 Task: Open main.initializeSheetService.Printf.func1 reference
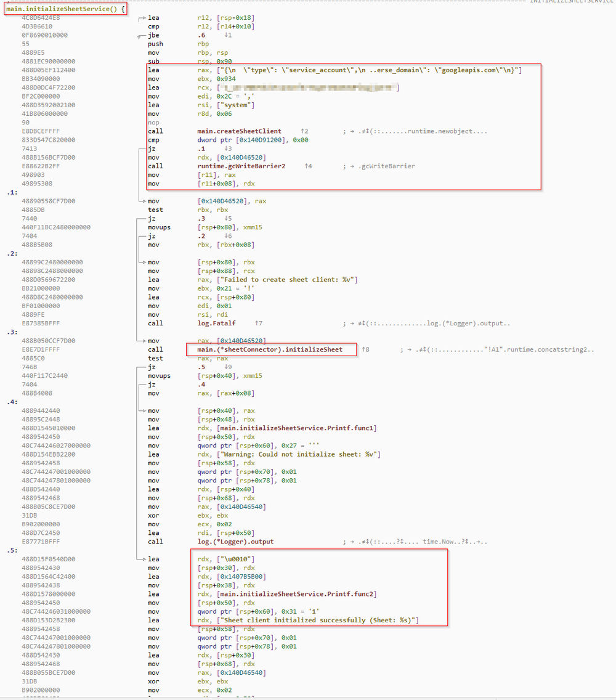tap(298, 428)
